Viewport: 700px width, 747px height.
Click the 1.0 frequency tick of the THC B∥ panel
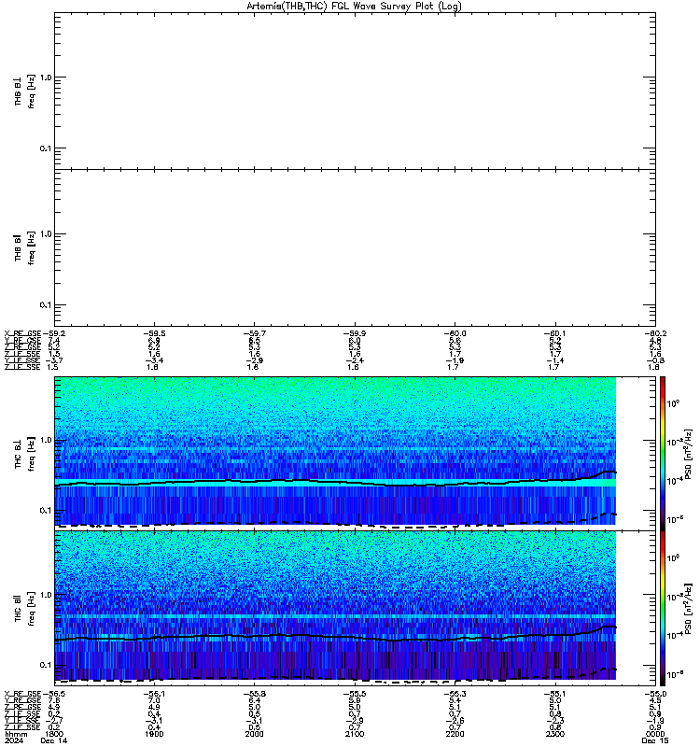tap(46, 595)
